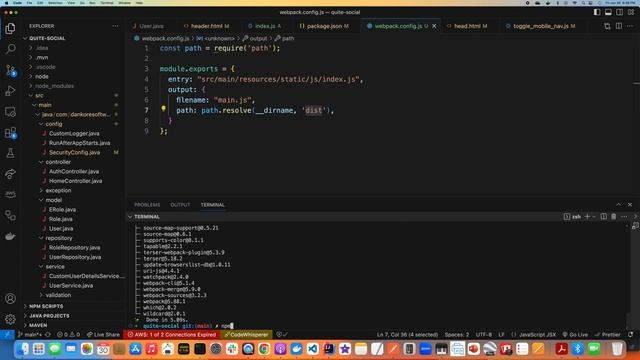Click AWS Connections Expired status item
Viewport: 640px width, 360px height.
point(171,335)
